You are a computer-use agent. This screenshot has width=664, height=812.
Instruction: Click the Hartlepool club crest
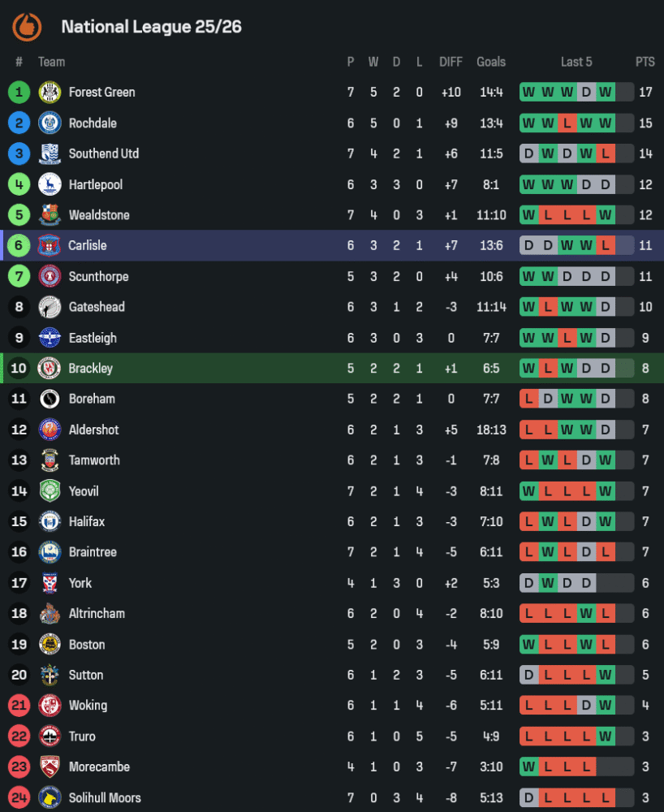tap(50, 184)
